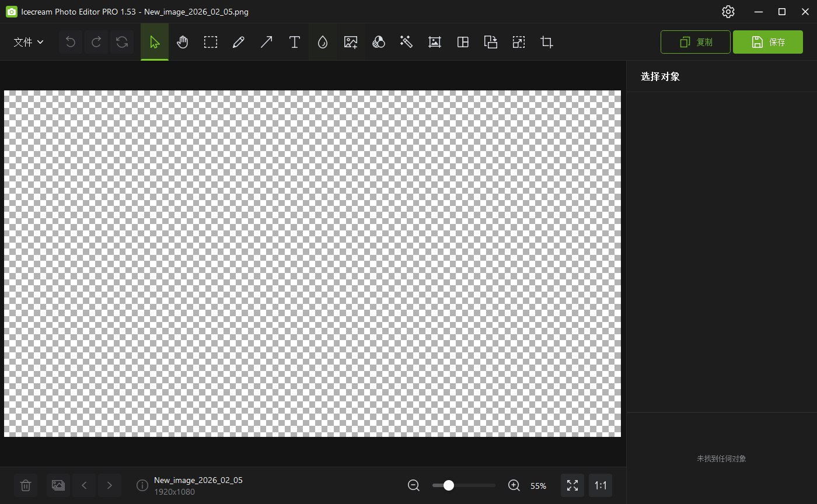This screenshot has height=504, width=817.
Task: Click the zoom slider handle
Action: 449,485
